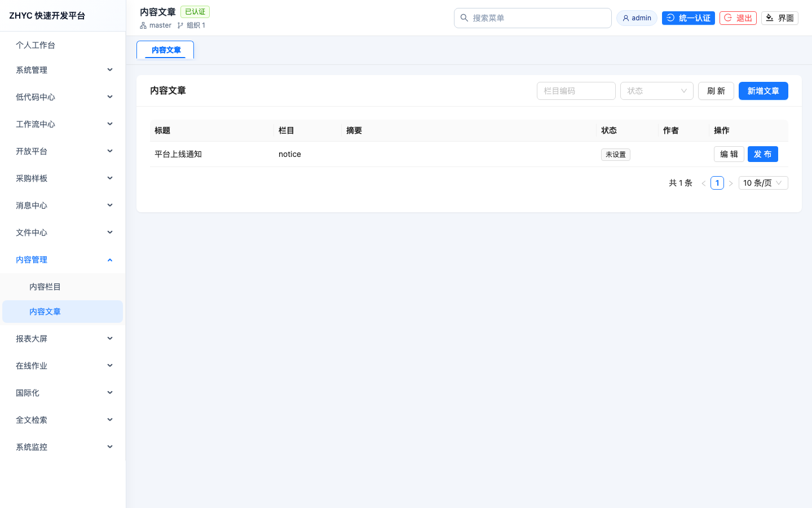Focus the 栏目编码 input field
The width and height of the screenshot is (812, 508).
[x=576, y=91]
